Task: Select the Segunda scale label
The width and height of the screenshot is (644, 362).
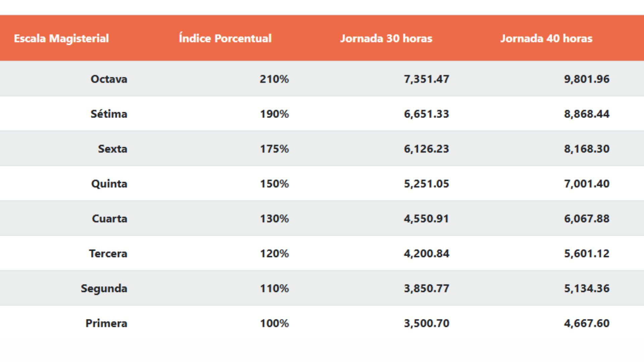Action: point(104,288)
